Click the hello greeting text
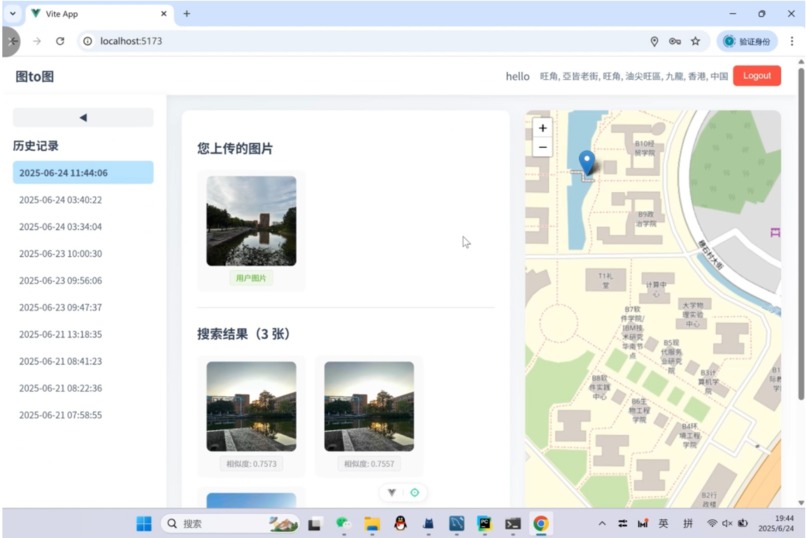Viewport: 806px width, 538px height. click(518, 77)
